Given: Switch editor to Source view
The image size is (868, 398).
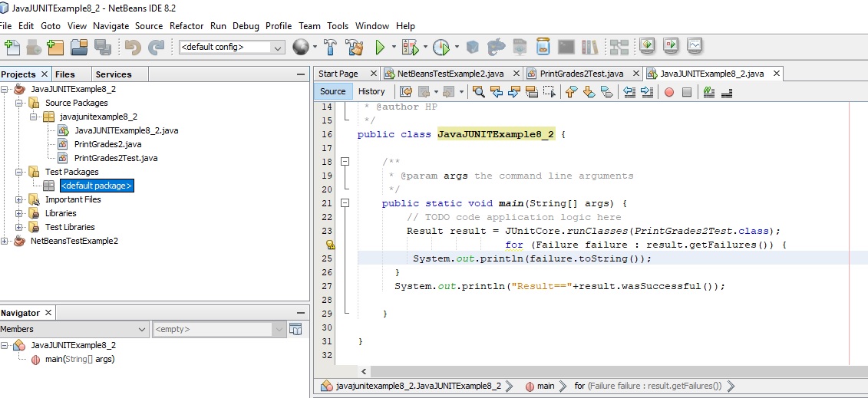Looking at the screenshot, I should point(333,92).
